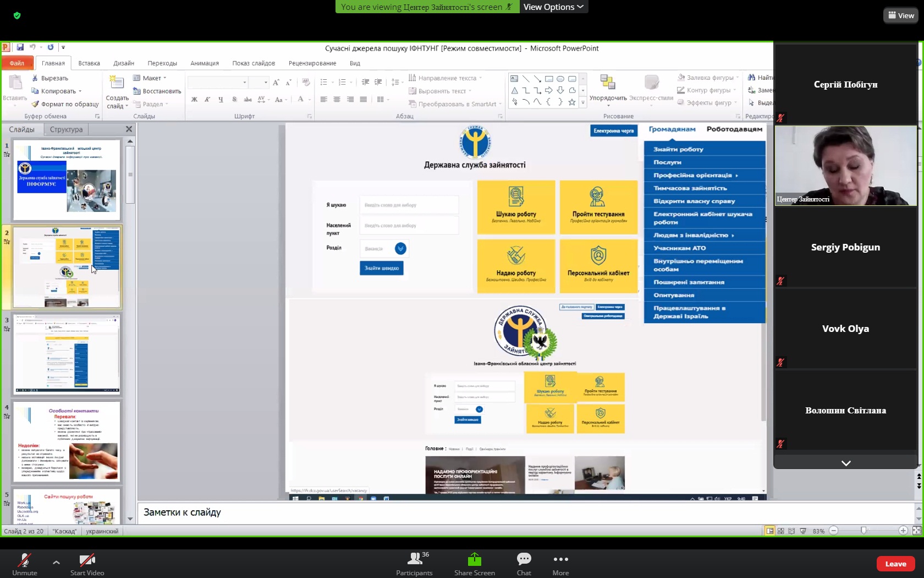
Task: Switch to the Вставка ribbon tab
Action: coord(89,63)
